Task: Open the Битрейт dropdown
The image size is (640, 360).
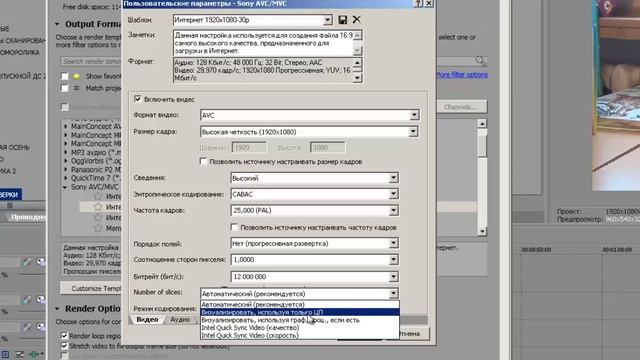Action: [x=393, y=277]
